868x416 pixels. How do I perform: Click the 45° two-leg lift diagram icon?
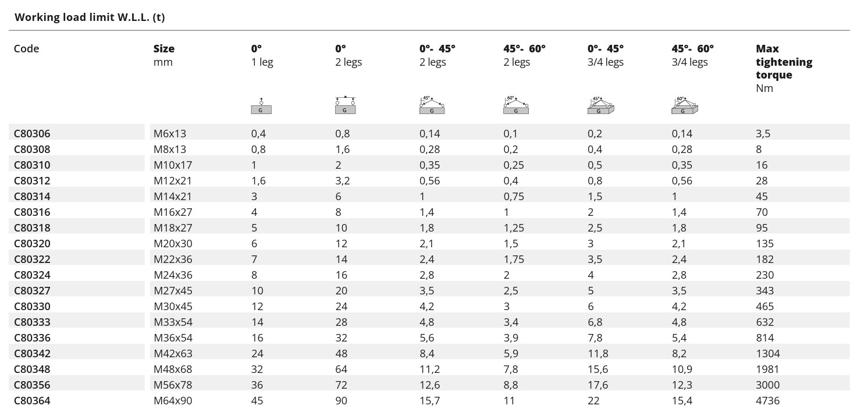coord(432,105)
